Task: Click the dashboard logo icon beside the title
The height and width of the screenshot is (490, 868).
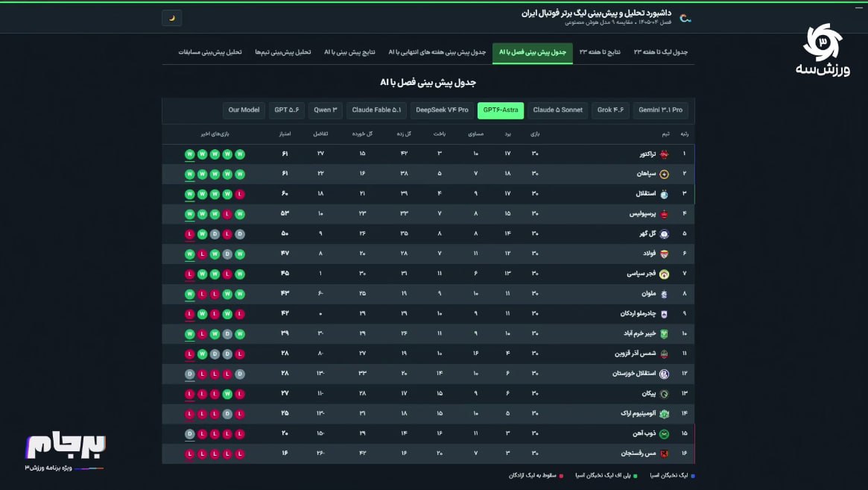Action: 685,18
